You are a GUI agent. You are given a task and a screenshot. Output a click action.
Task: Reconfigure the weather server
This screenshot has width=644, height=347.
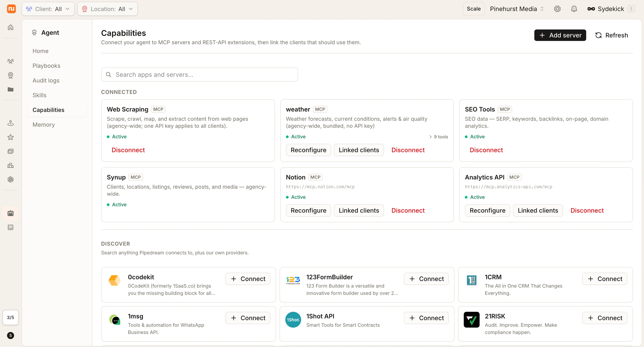click(308, 150)
